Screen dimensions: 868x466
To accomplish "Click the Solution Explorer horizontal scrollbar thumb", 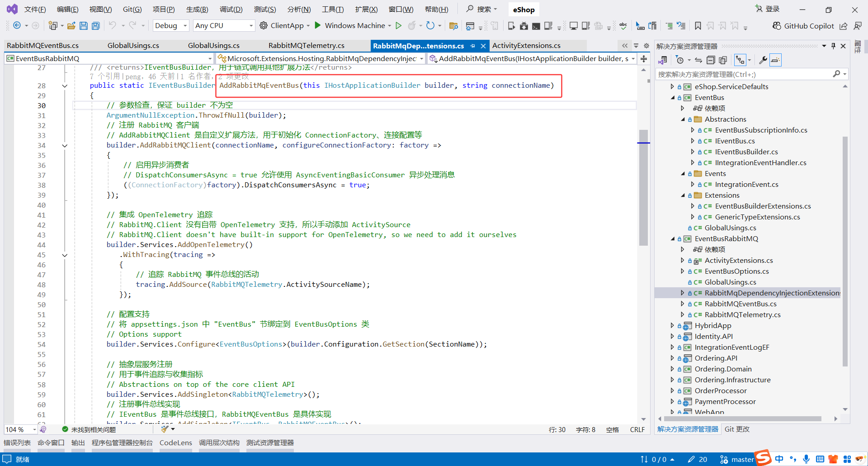I will [742, 418].
